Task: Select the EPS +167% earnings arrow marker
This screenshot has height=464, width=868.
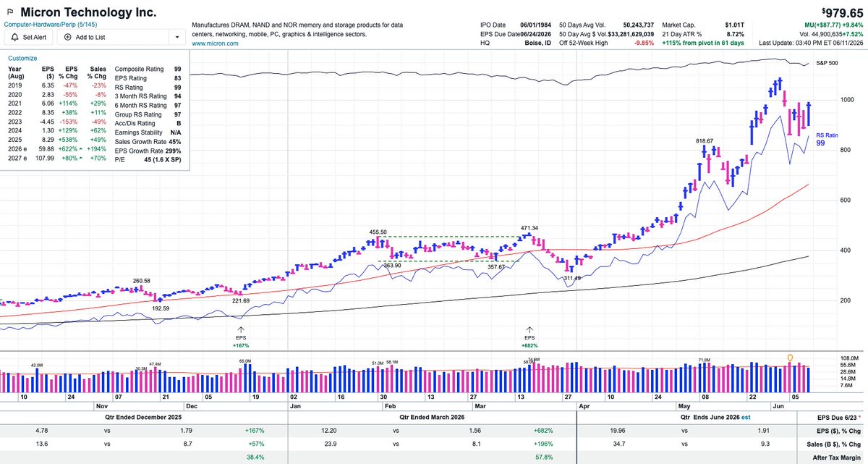Action: pyautogui.click(x=241, y=336)
